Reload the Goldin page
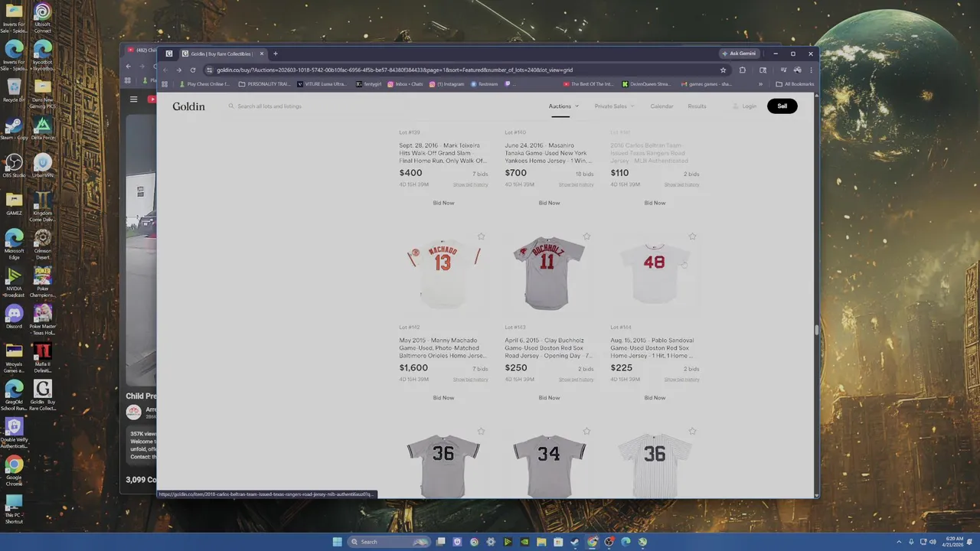 [x=193, y=70]
